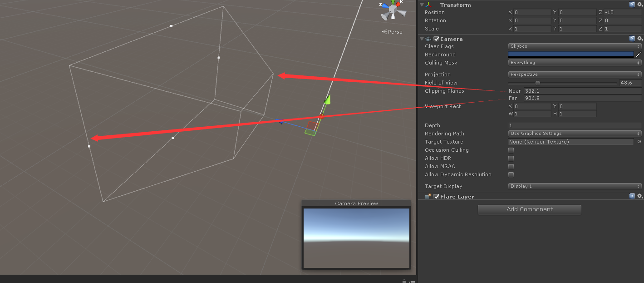
Task: Grab the blue Z-axis move arrow
Action: point(280,121)
